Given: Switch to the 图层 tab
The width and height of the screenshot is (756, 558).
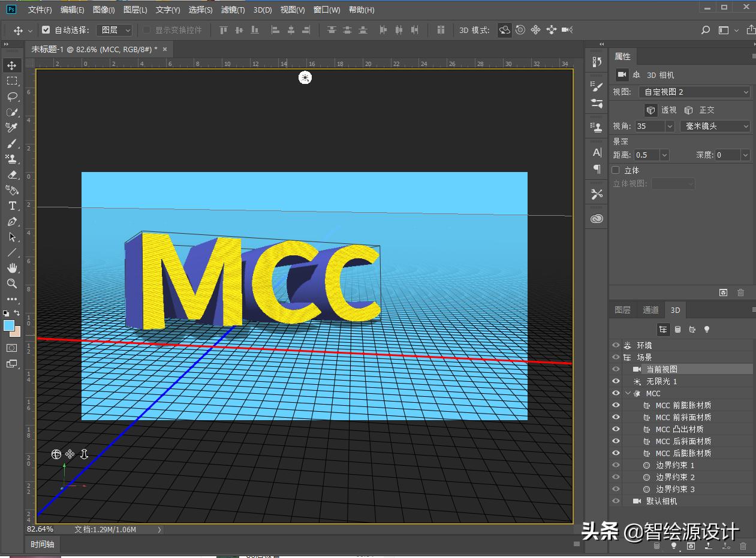Looking at the screenshot, I should (x=622, y=310).
